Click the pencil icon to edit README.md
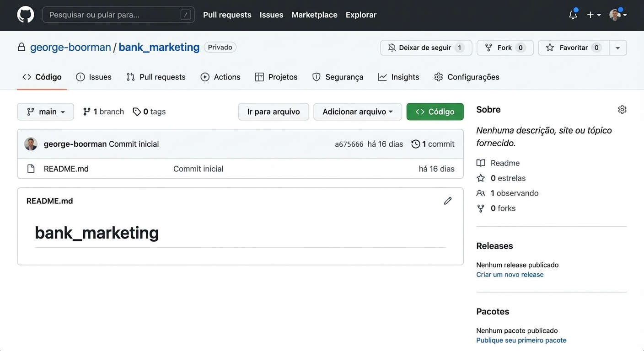This screenshot has height=351, width=644. click(447, 201)
